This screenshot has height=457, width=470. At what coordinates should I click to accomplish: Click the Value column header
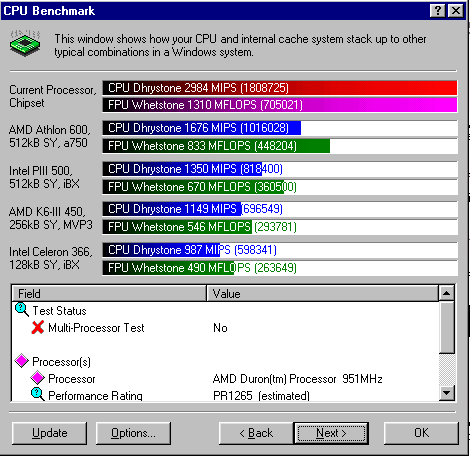[x=322, y=293]
